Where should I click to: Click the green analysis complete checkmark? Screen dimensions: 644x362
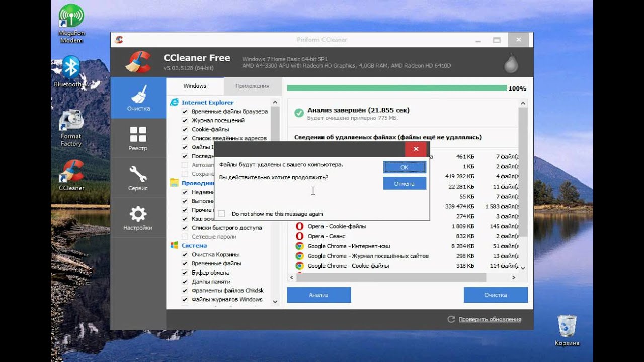point(299,113)
